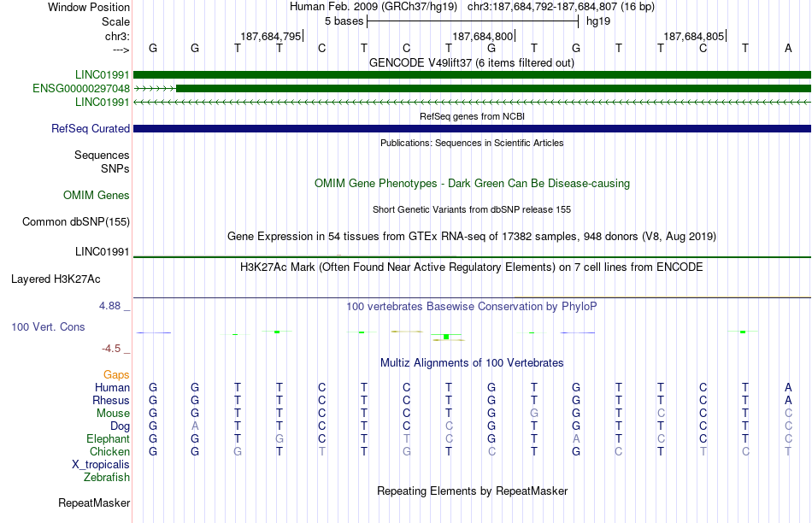Click the final base A in the reference sequence row
This screenshot has height=523, width=812.
788,49
